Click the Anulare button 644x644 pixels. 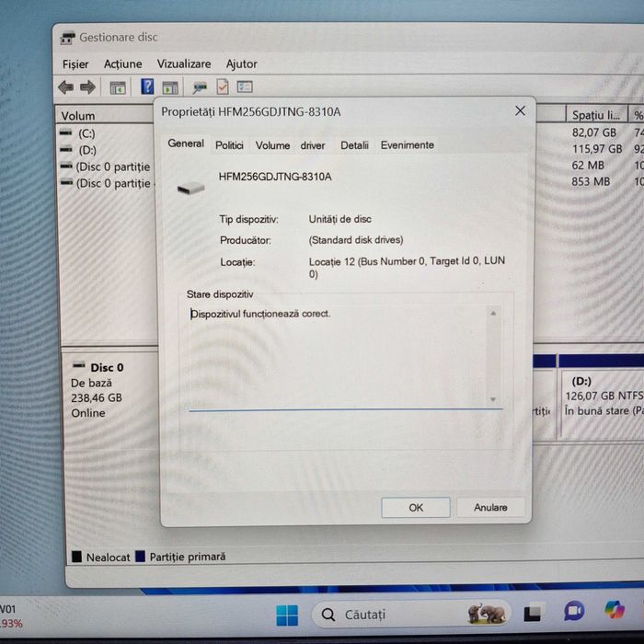[490, 507]
